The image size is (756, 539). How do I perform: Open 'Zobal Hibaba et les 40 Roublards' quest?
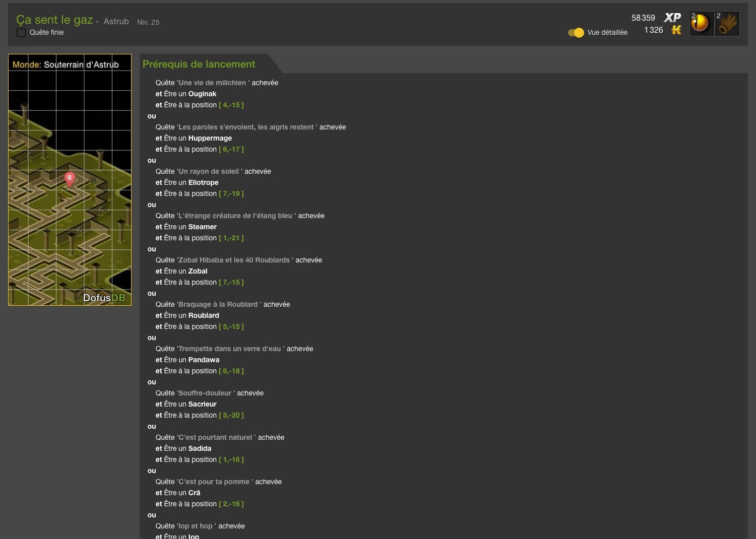click(234, 260)
